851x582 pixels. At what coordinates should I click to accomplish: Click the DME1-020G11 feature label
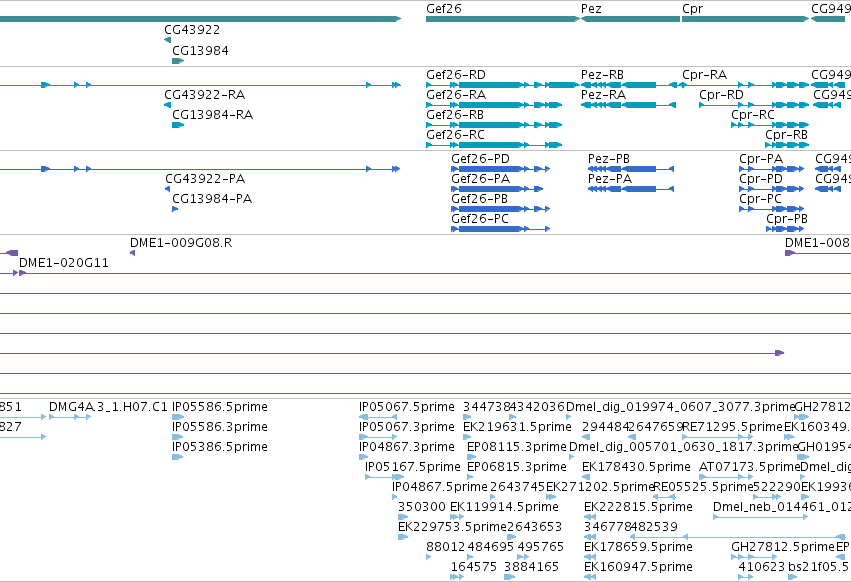pos(63,263)
